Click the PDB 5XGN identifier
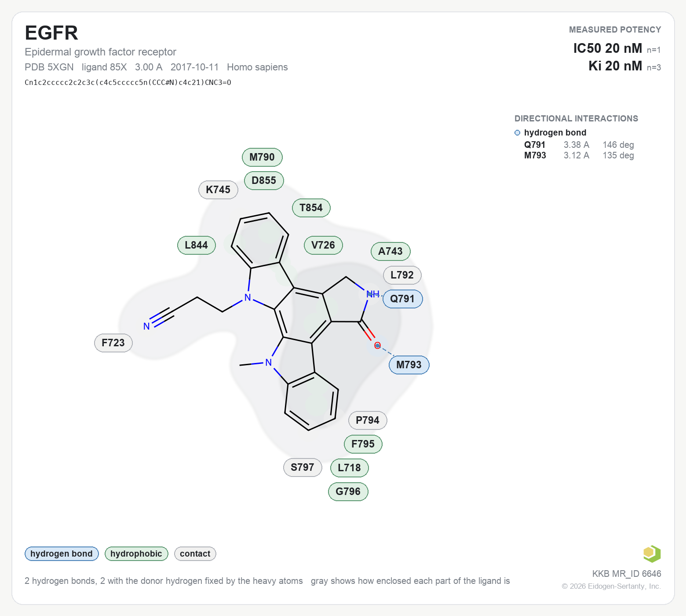 pos(49,67)
